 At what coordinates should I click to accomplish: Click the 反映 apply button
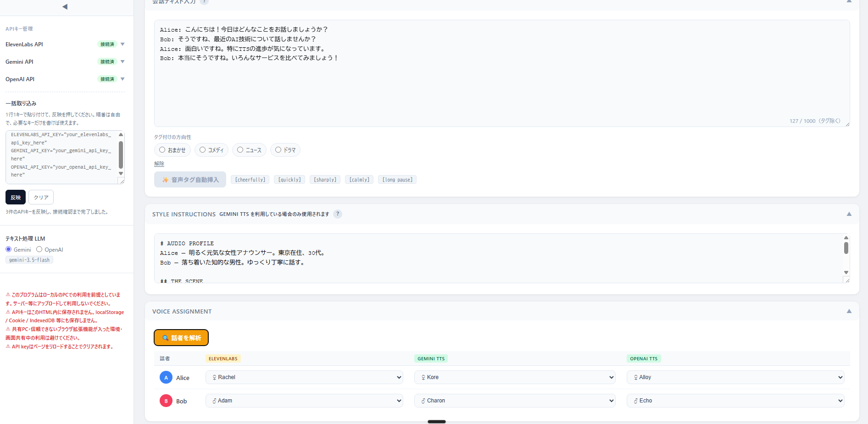pos(16,197)
